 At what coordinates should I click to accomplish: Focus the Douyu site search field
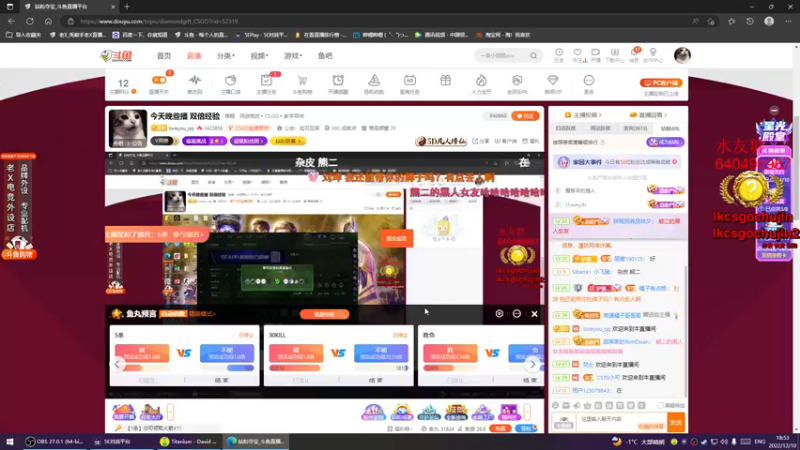(503, 56)
